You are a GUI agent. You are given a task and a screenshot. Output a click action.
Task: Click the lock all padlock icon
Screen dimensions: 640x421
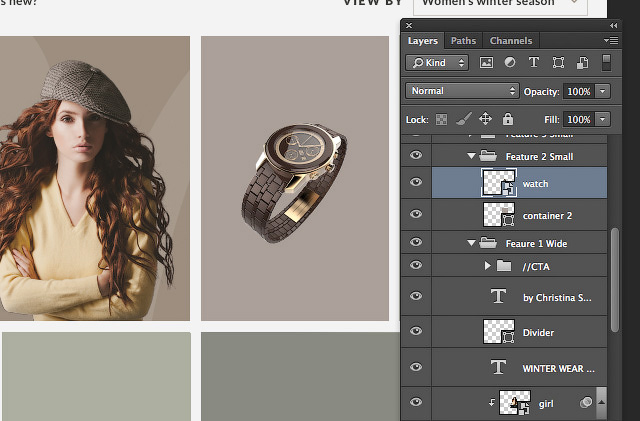point(507,119)
